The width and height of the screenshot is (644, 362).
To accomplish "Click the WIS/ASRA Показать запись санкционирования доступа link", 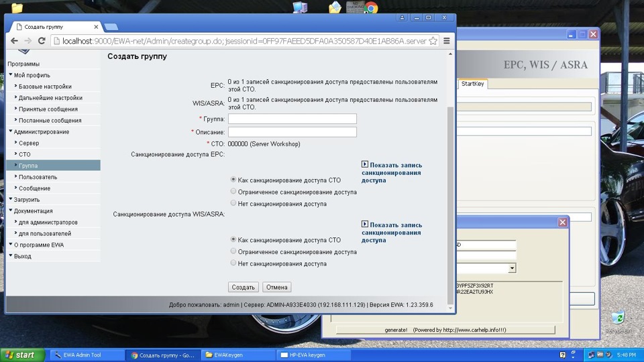I will (x=392, y=233).
